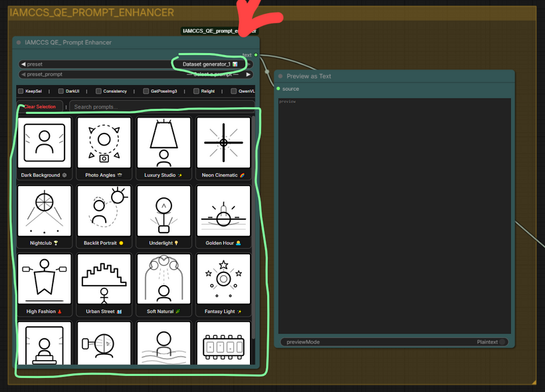The width and height of the screenshot is (545, 392).
Task: Enable the KeepSel checkbox
Action: point(21,91)
